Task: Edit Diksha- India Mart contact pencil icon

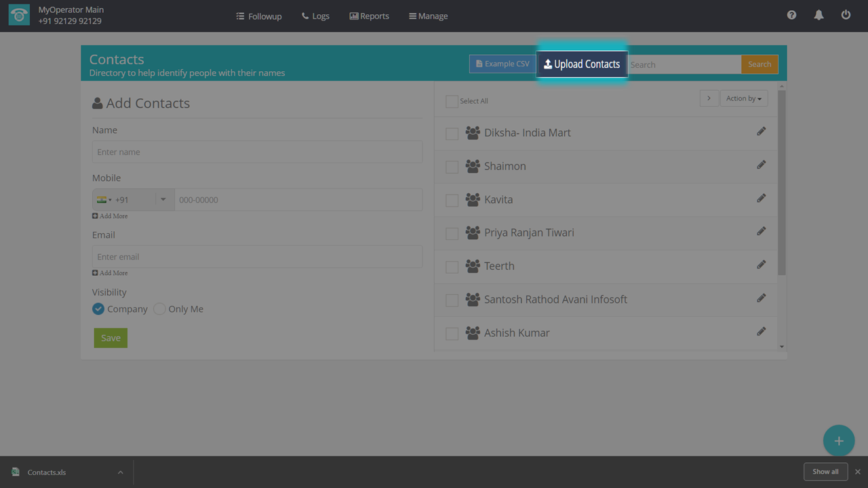Action: [x=762, y=131]
